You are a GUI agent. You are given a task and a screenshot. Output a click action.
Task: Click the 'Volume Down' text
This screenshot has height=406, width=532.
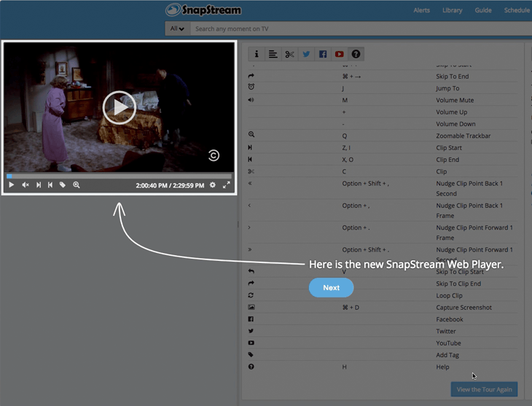tap(455, 124)
